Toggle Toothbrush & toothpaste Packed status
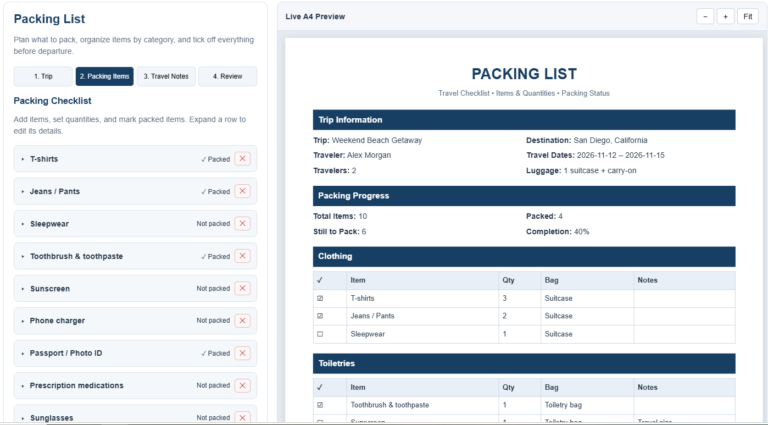The image size is (768, 425). tap(216, 257)
